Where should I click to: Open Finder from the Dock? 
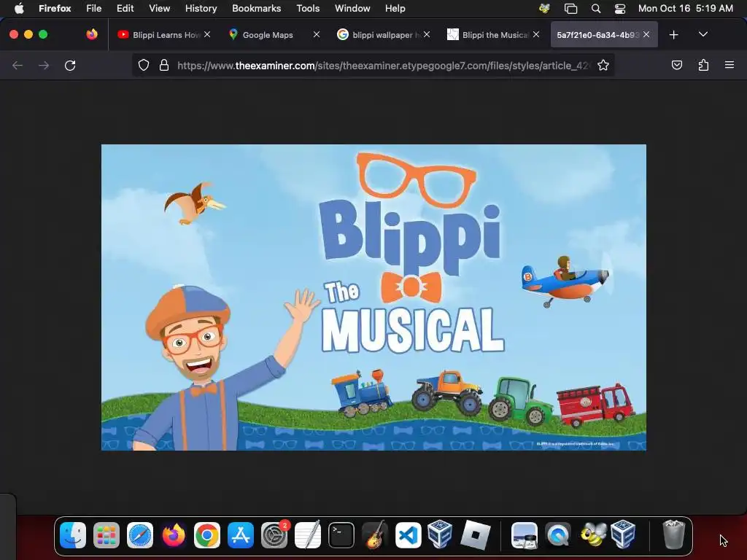pos(73,535)
